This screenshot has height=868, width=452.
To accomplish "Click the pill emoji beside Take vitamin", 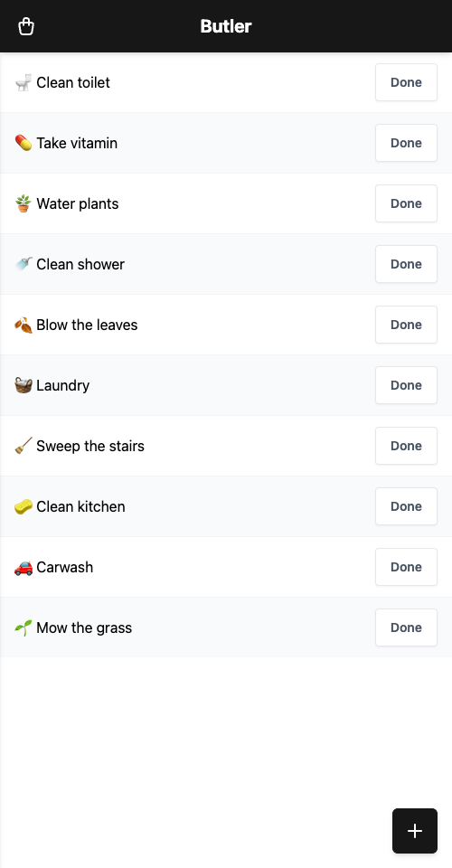I will (24, 143).
